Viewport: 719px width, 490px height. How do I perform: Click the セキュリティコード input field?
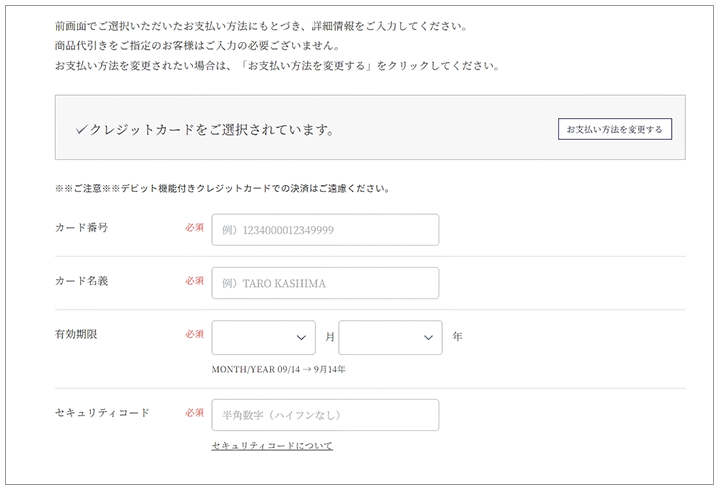(x=325, y=415)
